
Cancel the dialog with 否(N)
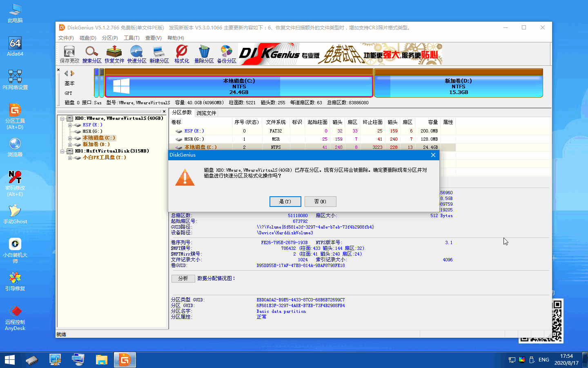tap(320, 201)
